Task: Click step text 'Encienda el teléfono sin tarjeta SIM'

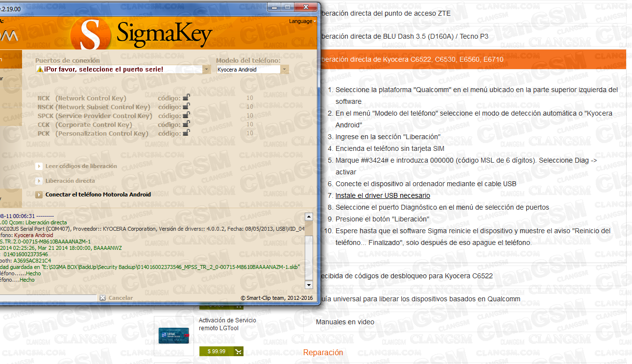Action: point(390,148)
